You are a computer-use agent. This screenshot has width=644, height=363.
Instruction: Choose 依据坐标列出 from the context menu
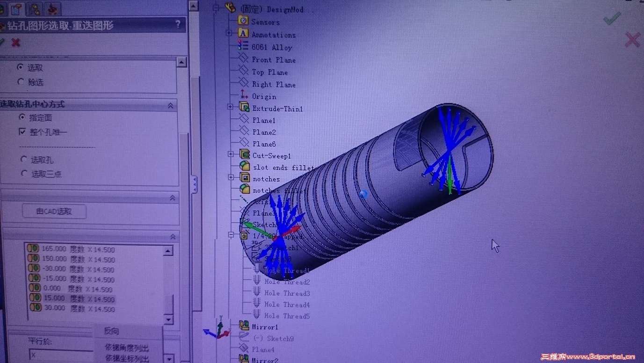coord(126,358)
